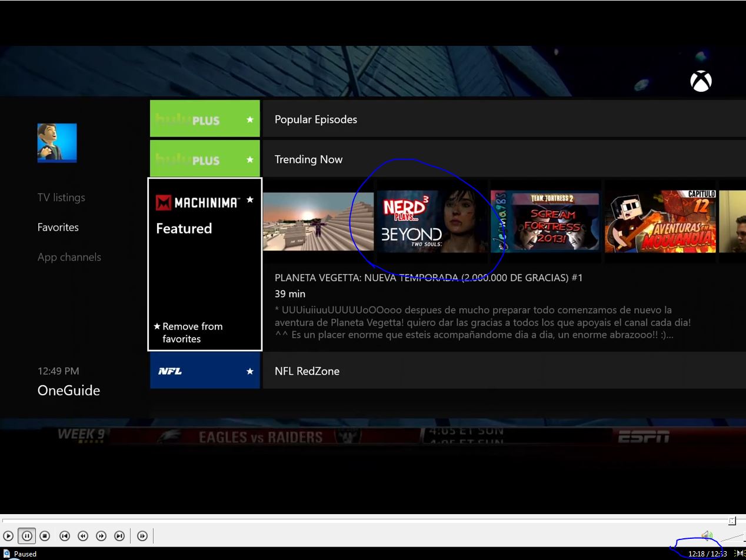Click the Machinima logo
Viewport: 746px width, 560px height.
coord(197,203)
